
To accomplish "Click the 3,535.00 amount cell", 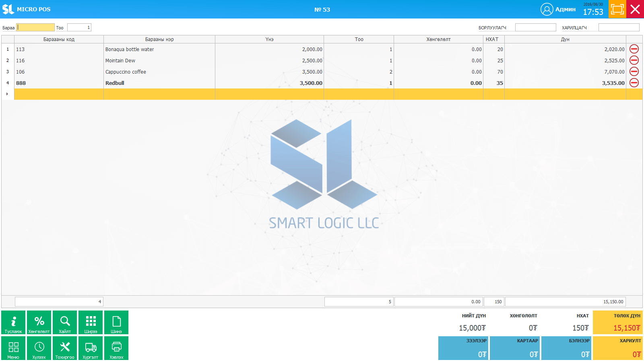I will 565,83.
